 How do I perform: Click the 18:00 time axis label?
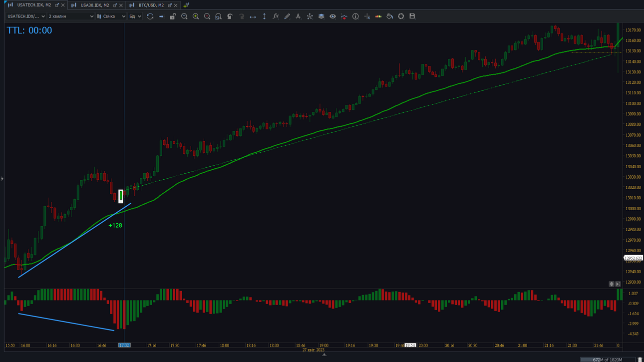point(225,346)
